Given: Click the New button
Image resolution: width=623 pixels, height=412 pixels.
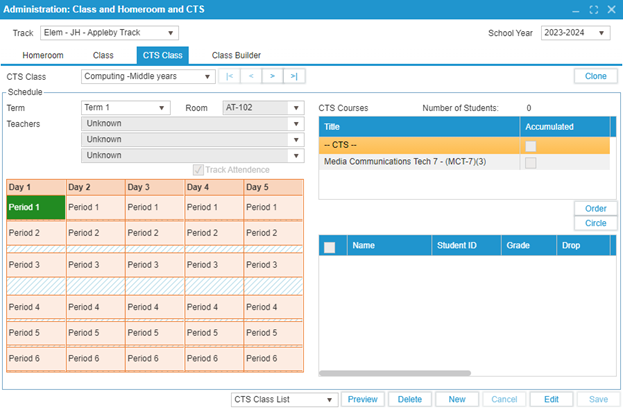Looking at the screenshot, I should coord(456,399).
